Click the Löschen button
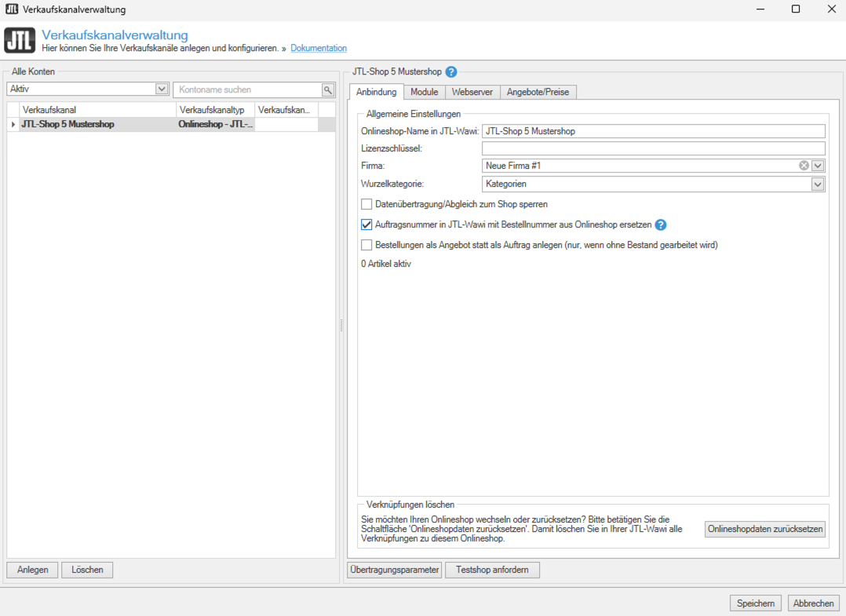846x616 pixels. [x=87, y=570]
